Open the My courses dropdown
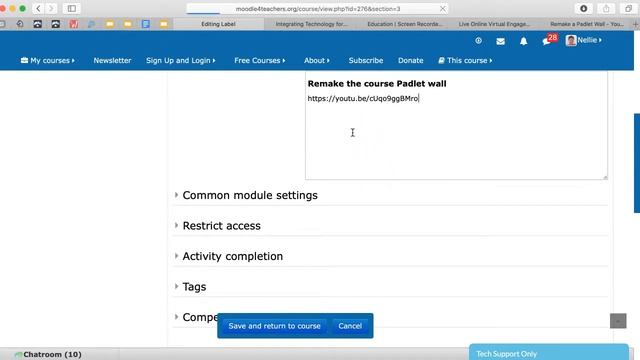The width and height of the screenshot is (640, 360). 48,60
